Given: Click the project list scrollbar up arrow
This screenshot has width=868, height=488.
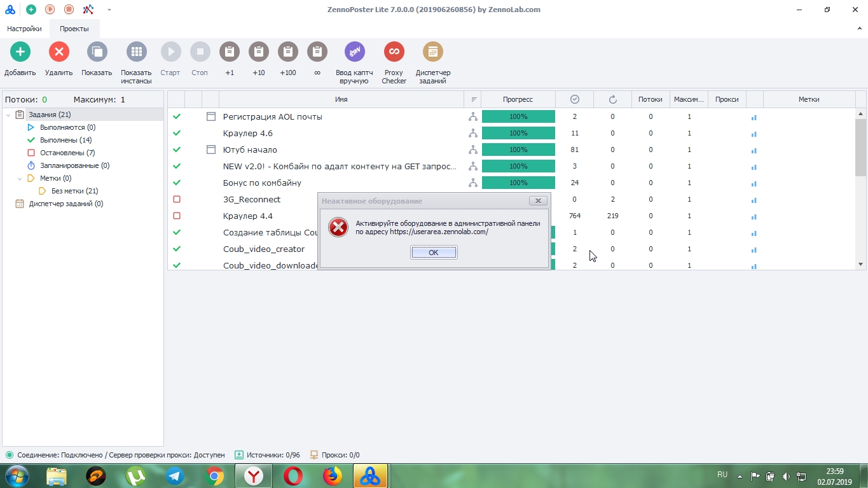Looking at the screenshot, I should coord(861,114).
